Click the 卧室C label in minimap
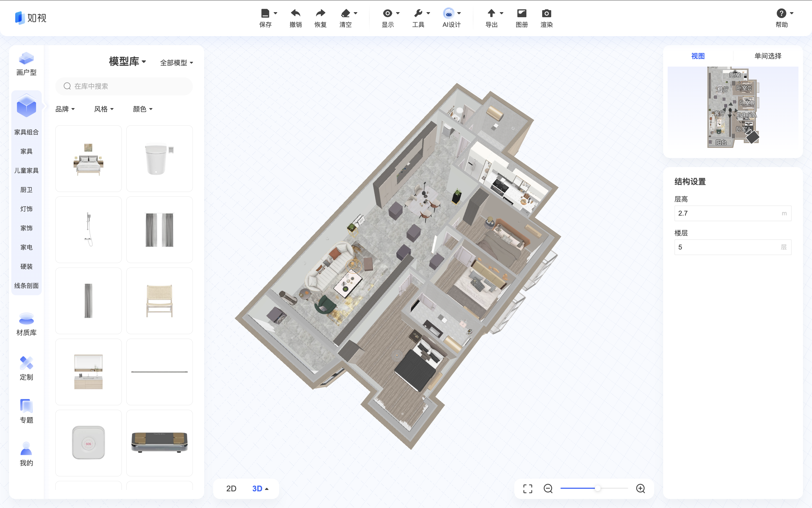This screenshot has height=508, width=812. click(x=743, y=88)
